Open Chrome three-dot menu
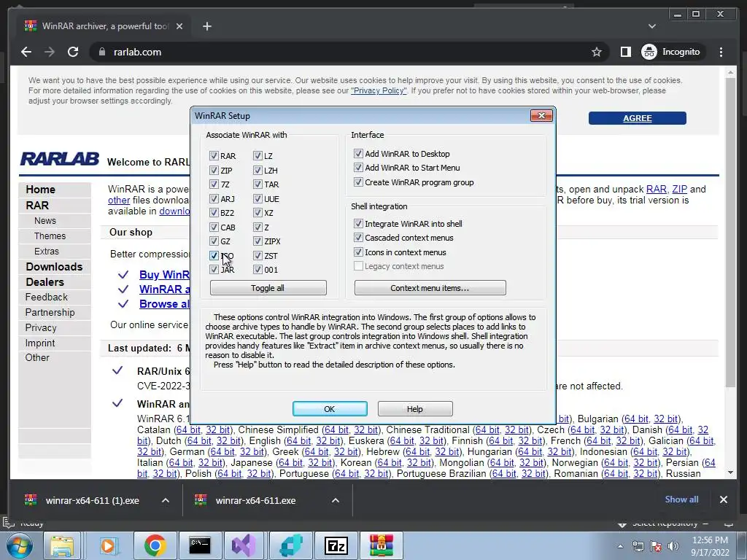747x560 pixels. 721,52
